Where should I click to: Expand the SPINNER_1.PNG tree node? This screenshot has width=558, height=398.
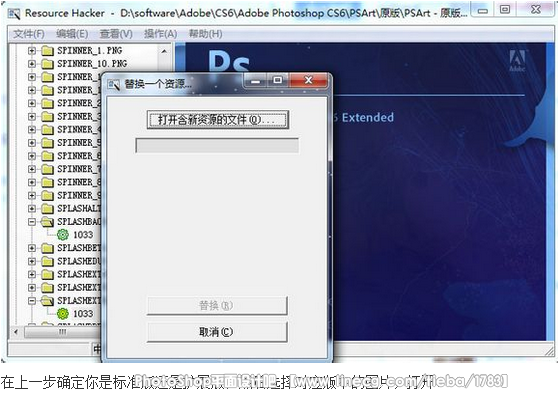click(x=32, y=51)
